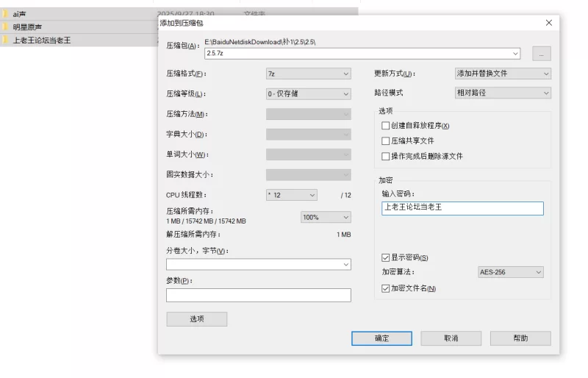
Task: Click the 明星原声 folder icon
Action: point(5,27)
